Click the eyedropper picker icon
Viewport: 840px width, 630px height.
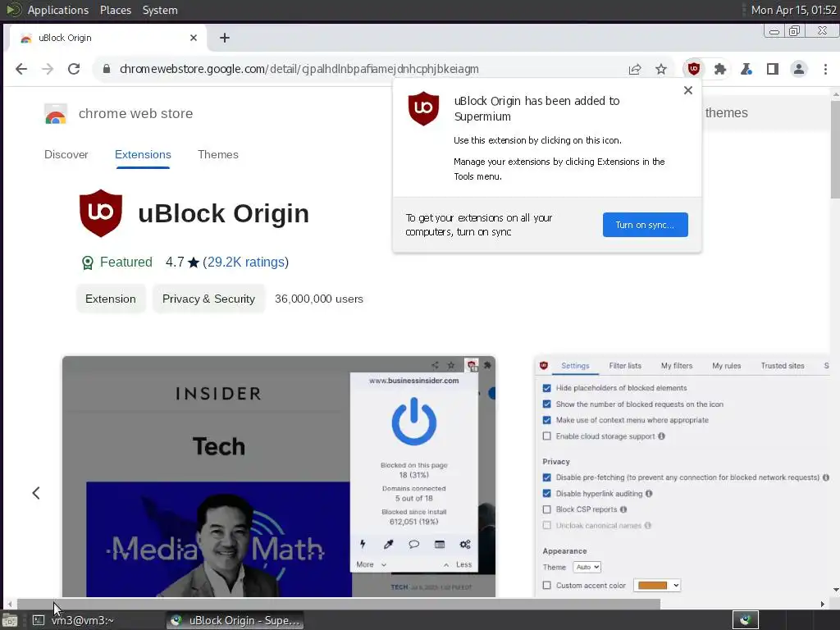388,545
